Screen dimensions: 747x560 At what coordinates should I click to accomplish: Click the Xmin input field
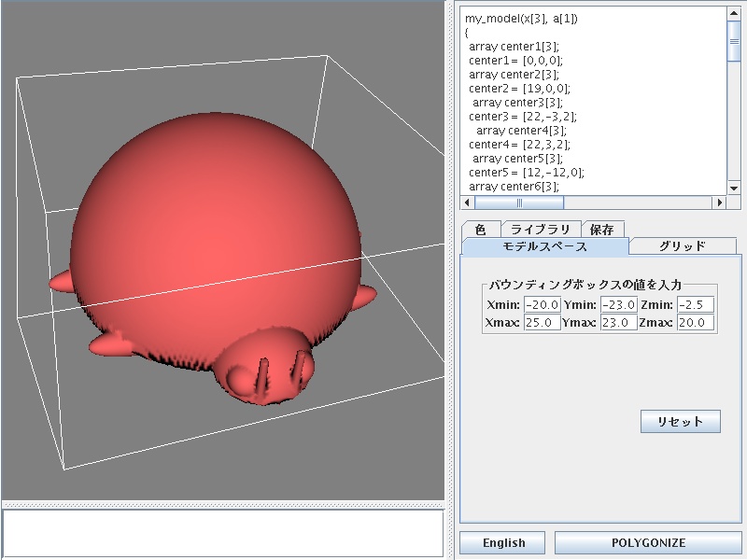[543, 304]
